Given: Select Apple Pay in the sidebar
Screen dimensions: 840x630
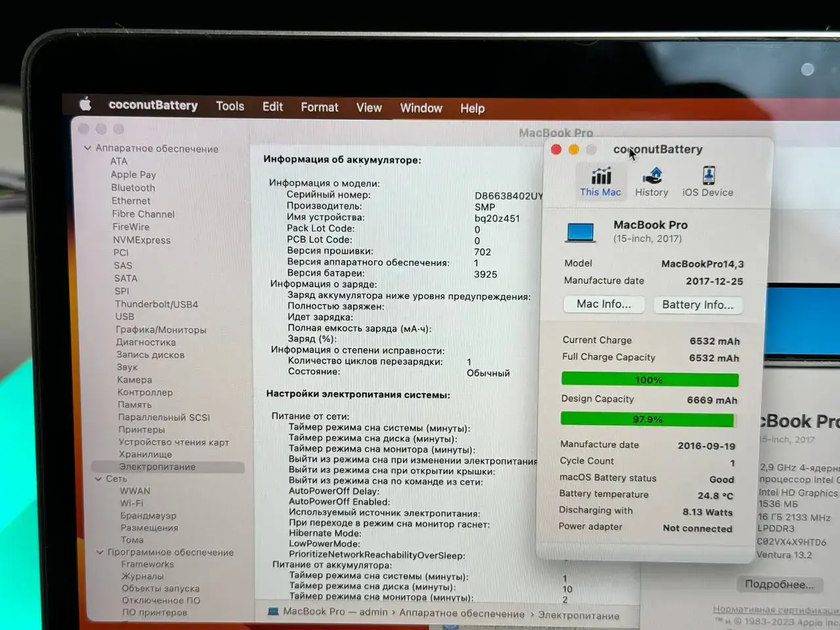Looking at the screenshot, I should point(133,175).
